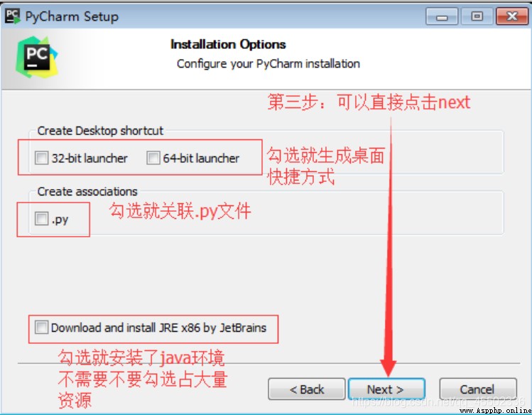The width and height of the screenshot is (532, 415).
Task: Minimize the PyCharm Setup window
Action: click(x=442, y=16)
